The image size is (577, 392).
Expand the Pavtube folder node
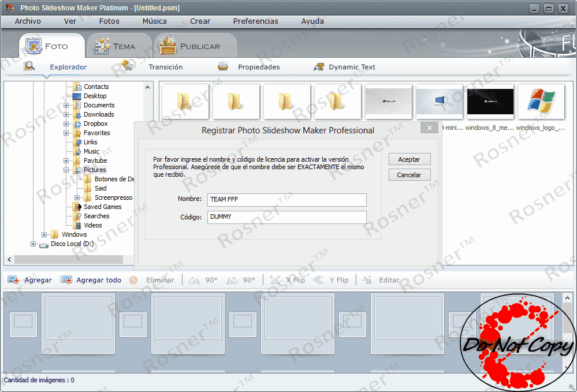coord(66,160)
